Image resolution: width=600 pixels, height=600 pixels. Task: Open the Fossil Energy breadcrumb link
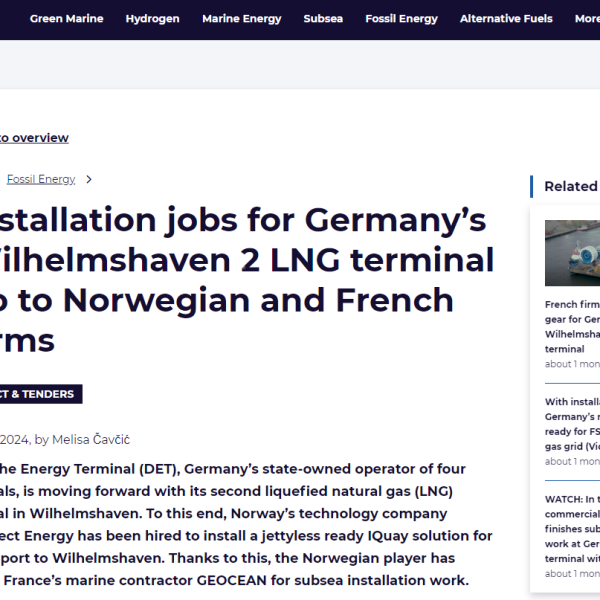click(41, 179)
